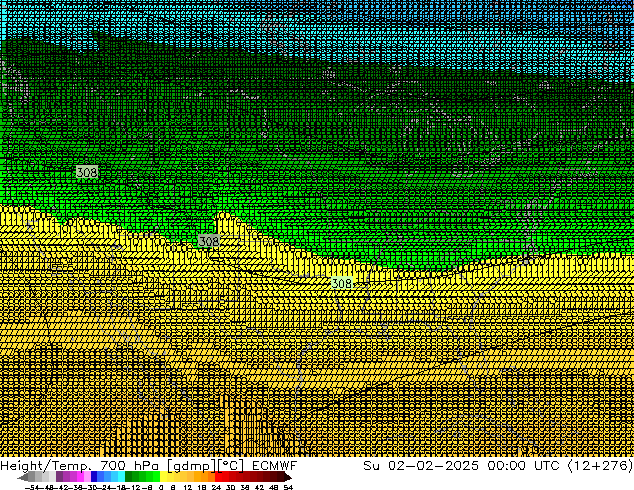Click the 308 contour label in the green region
634x490 pixels.
coord(87,172)
